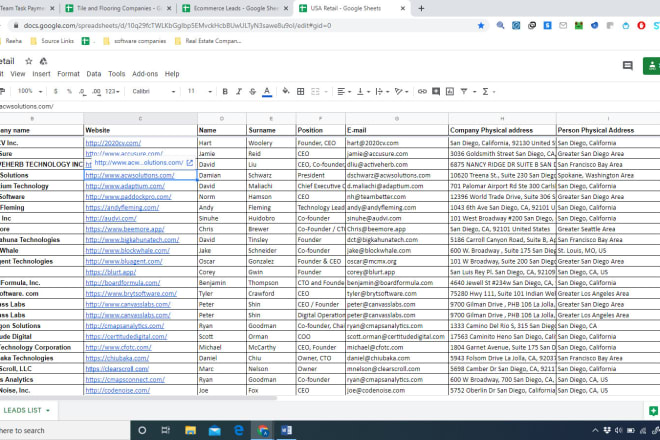Viewport: 660px width, 440px height.
Task: Open the Help menu
Action: [172, 74]
